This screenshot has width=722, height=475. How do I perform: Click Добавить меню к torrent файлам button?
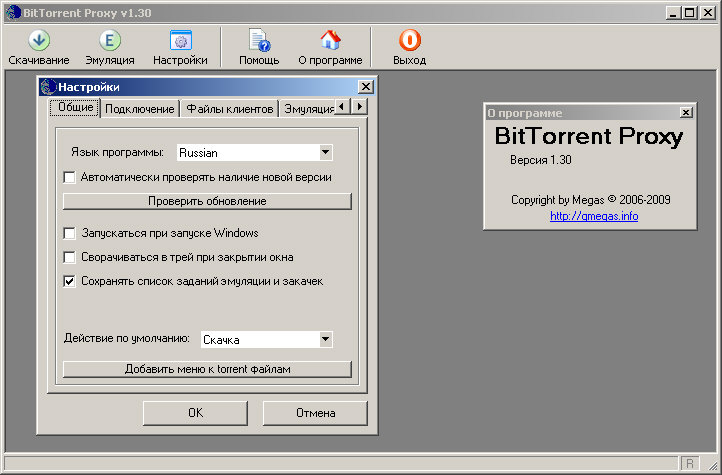pyautogui.click(x=207, y=369)
